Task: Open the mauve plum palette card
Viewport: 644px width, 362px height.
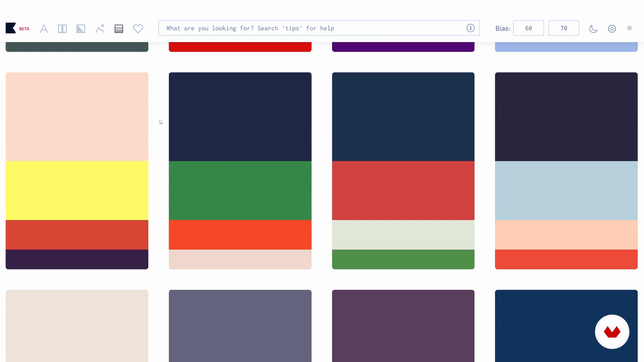Action: pos(403,326)
